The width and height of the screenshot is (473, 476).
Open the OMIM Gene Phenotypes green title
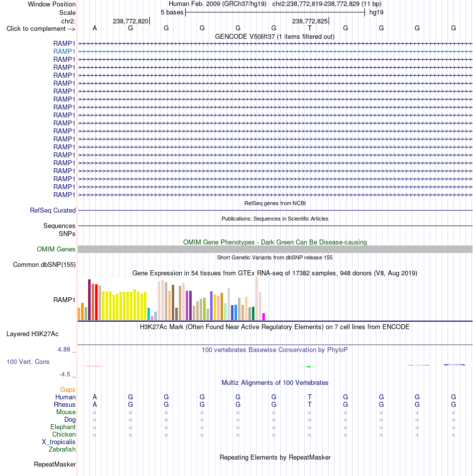(x=275, y=242)
